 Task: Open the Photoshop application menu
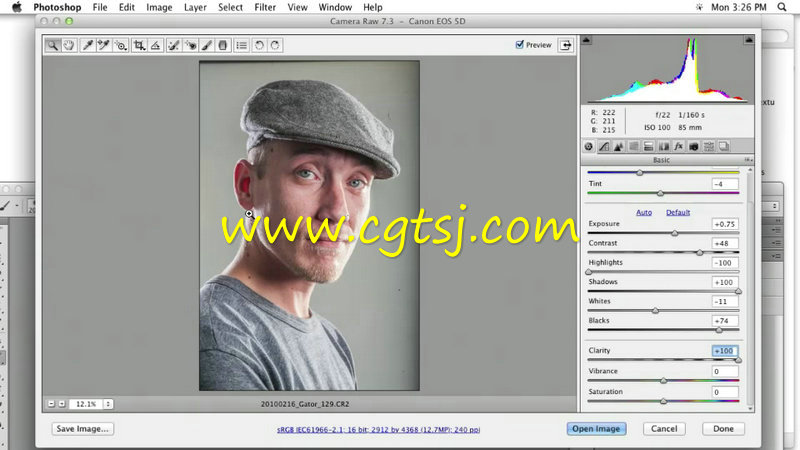tap(57, 7)
